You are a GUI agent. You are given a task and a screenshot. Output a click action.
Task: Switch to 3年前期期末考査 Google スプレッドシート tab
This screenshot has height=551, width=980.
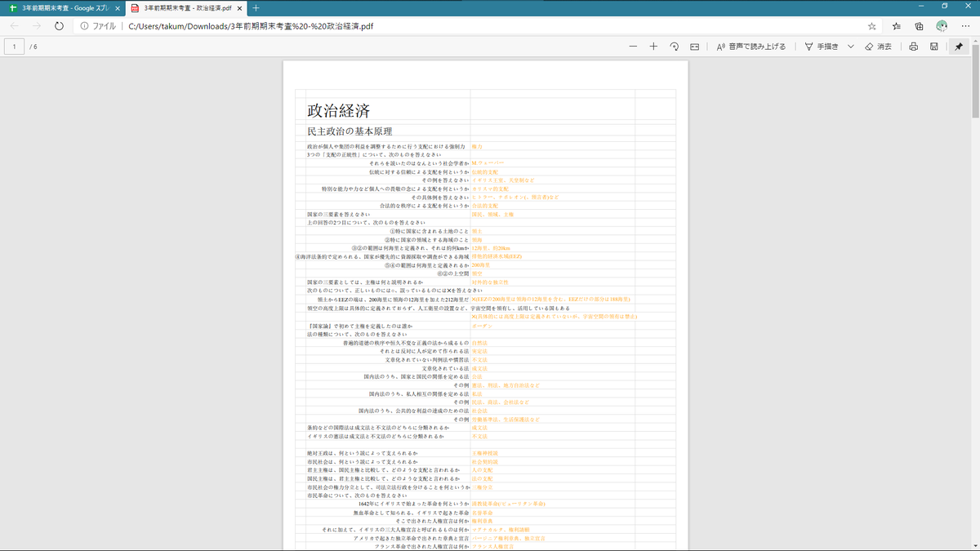click(62, 7)
